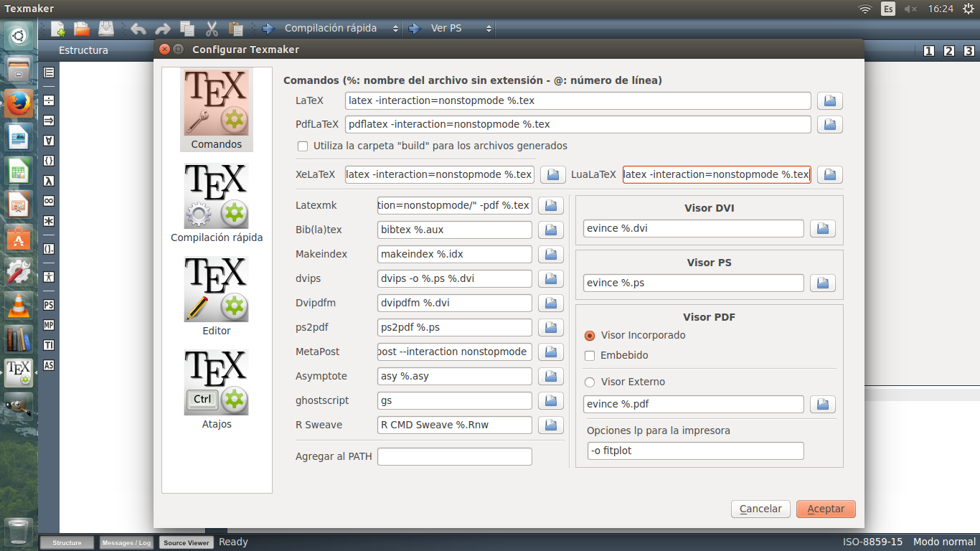Check the Embebido option under Visor PDF
The height and width of the screenshot is (551, 980).
[589, 355]
